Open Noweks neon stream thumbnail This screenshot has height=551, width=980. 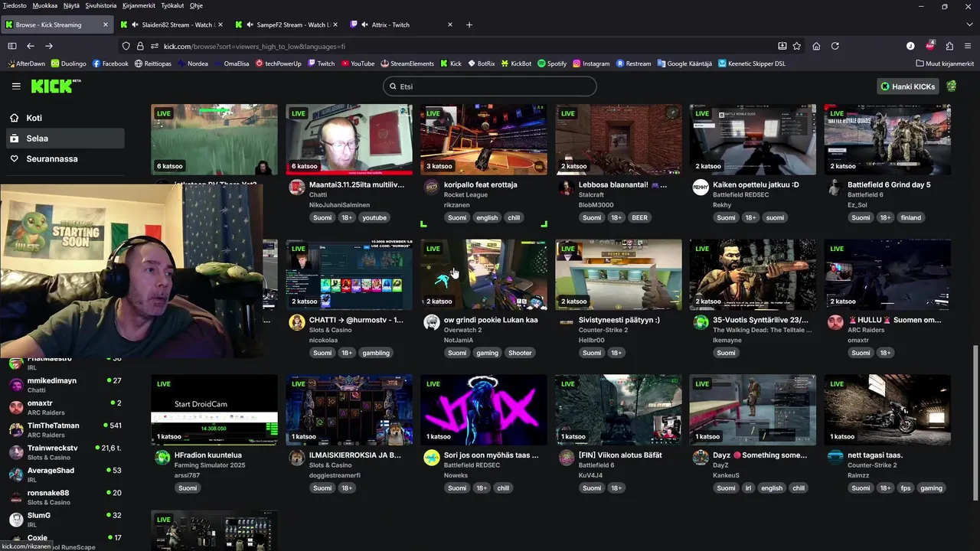coord(484,410)
